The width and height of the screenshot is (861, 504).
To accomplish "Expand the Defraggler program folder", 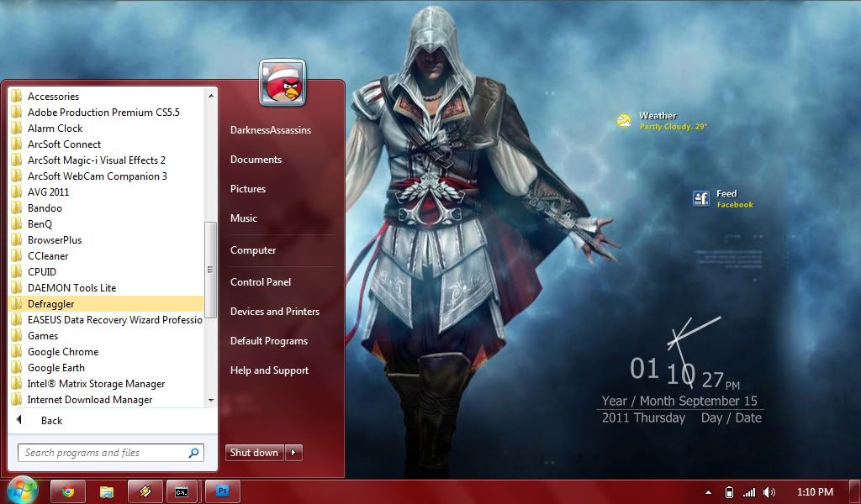I will (x=50, y=304).
